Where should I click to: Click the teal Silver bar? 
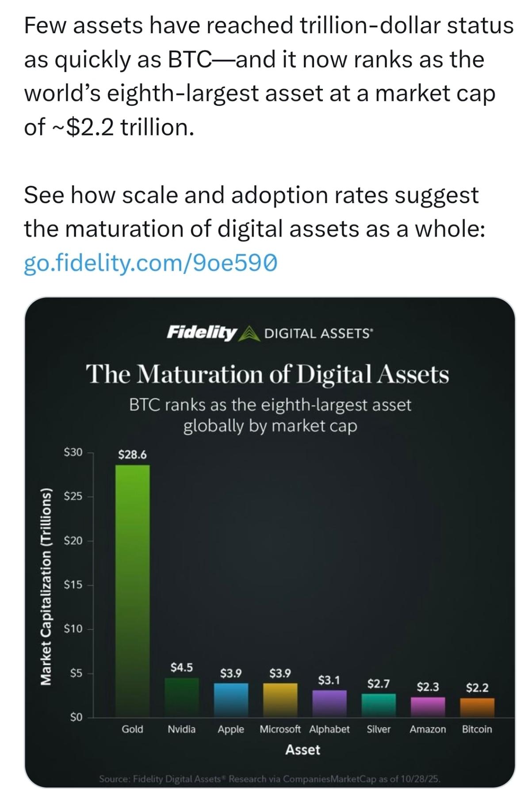[379, 705]
